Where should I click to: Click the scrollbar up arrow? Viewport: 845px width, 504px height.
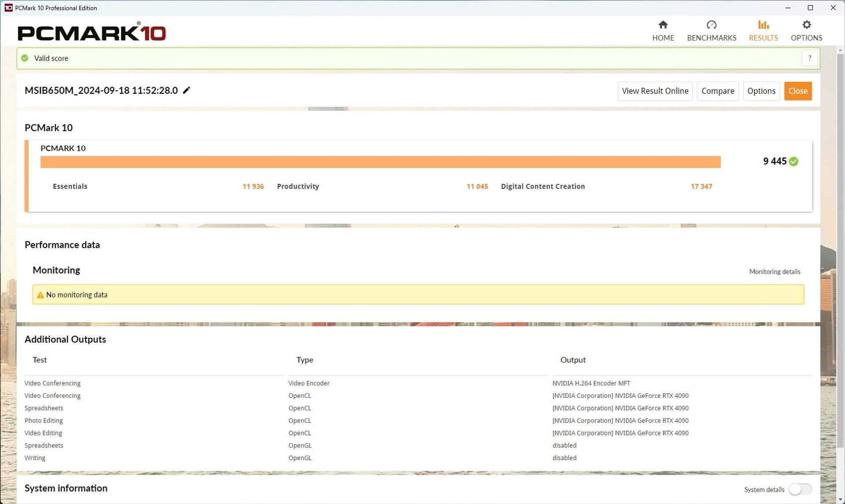(x=840, y=50)
